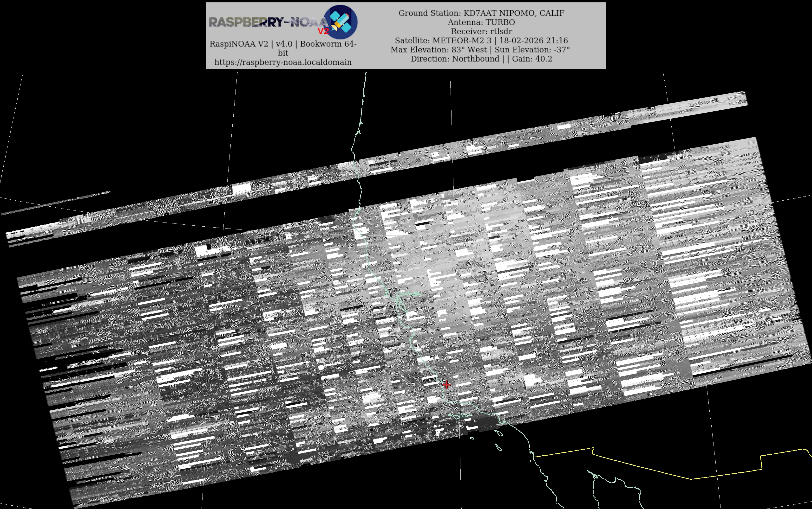Click the RaspiNOAA V2 v4.0 version text

pyautogui.click(x=283, y=44)
